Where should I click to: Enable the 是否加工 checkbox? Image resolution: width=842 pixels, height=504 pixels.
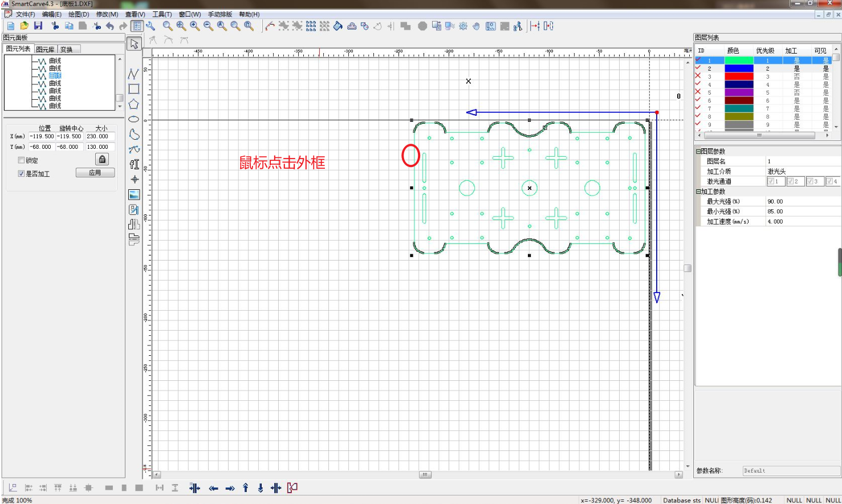pos(21,174)
